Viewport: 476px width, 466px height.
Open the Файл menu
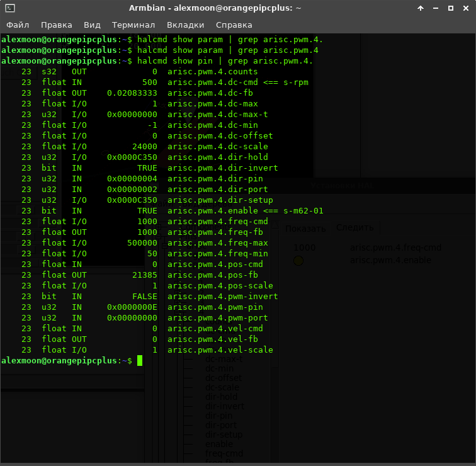(18, 25)
